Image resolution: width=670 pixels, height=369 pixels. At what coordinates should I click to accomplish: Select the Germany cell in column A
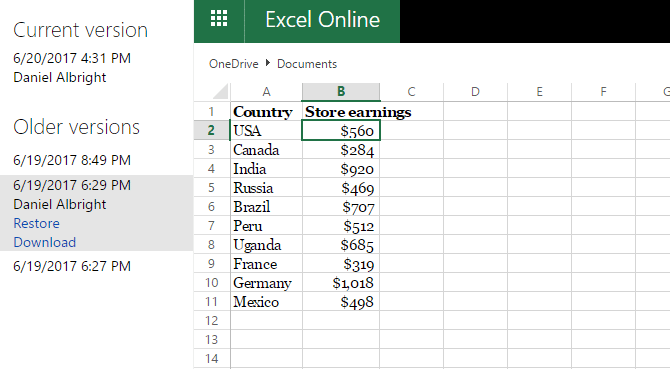pos(266,283)
